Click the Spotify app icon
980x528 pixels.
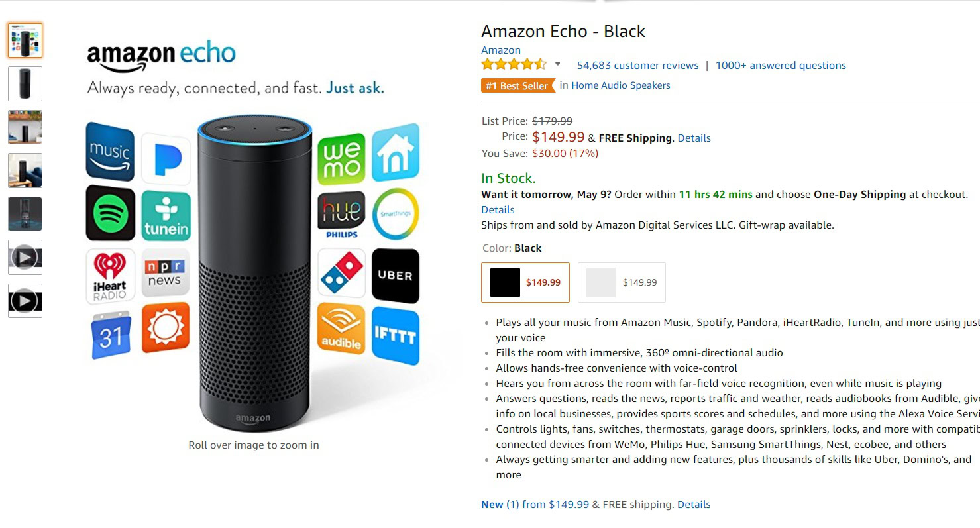tap(110, 213)
